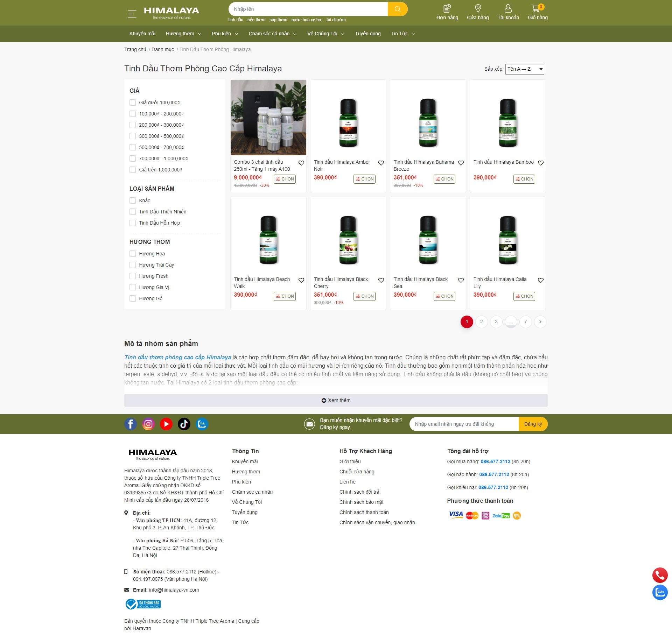Go to the 'Tuyển dụng' menu item
672x635 pixels.
click(x=367, y=34)
